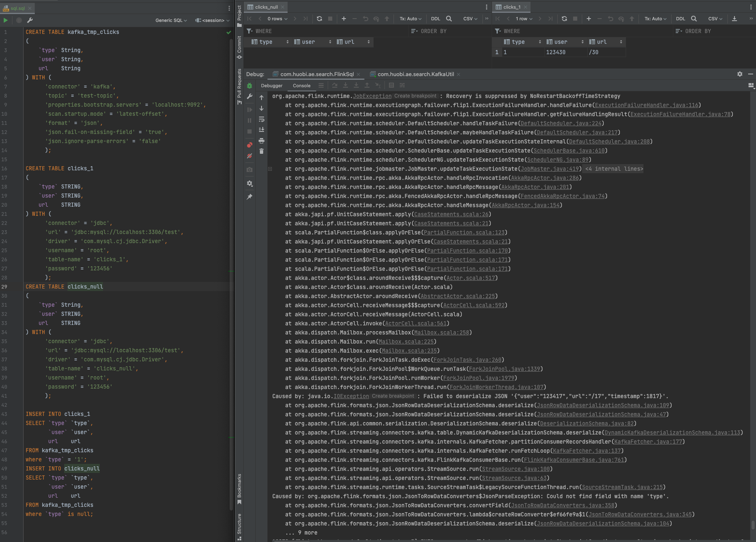
Task: Click the Up the Stack Trace arrow
Action: click(262, 98)
